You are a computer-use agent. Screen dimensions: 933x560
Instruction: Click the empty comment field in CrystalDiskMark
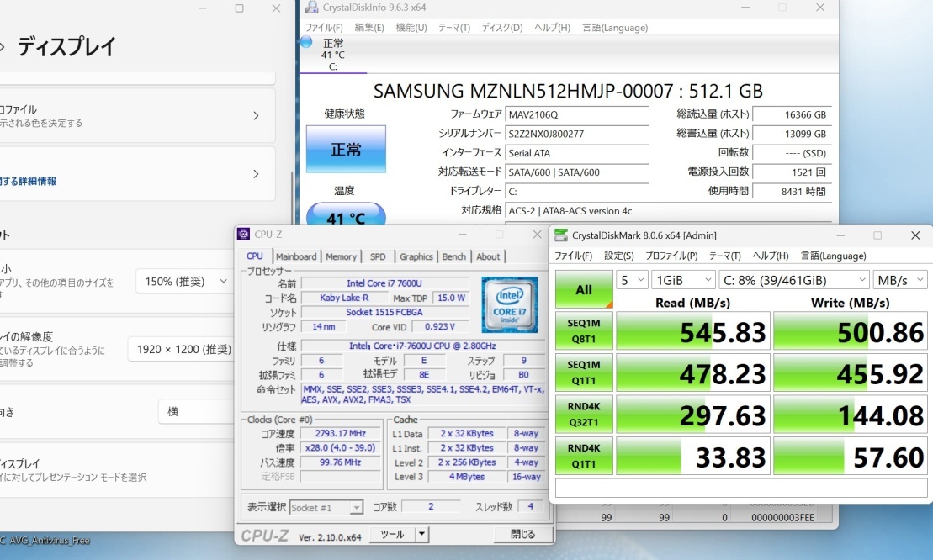coord(741,488)
